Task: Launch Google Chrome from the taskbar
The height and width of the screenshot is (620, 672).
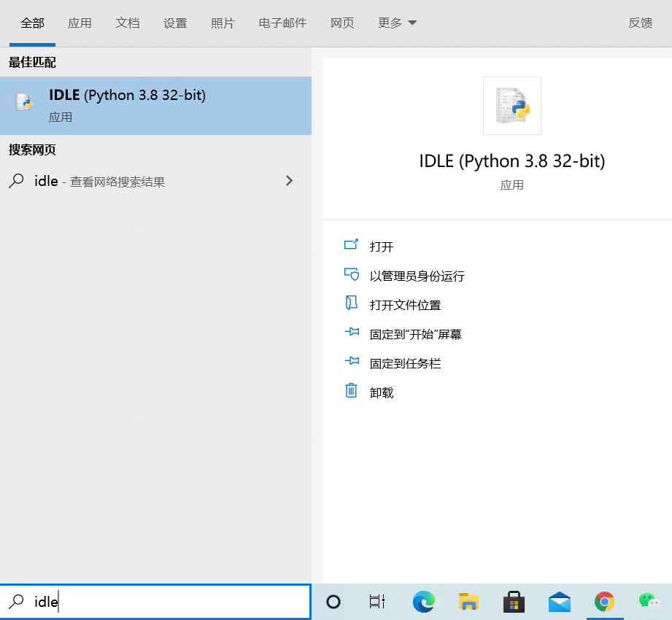Action: [x=604, y=602]
